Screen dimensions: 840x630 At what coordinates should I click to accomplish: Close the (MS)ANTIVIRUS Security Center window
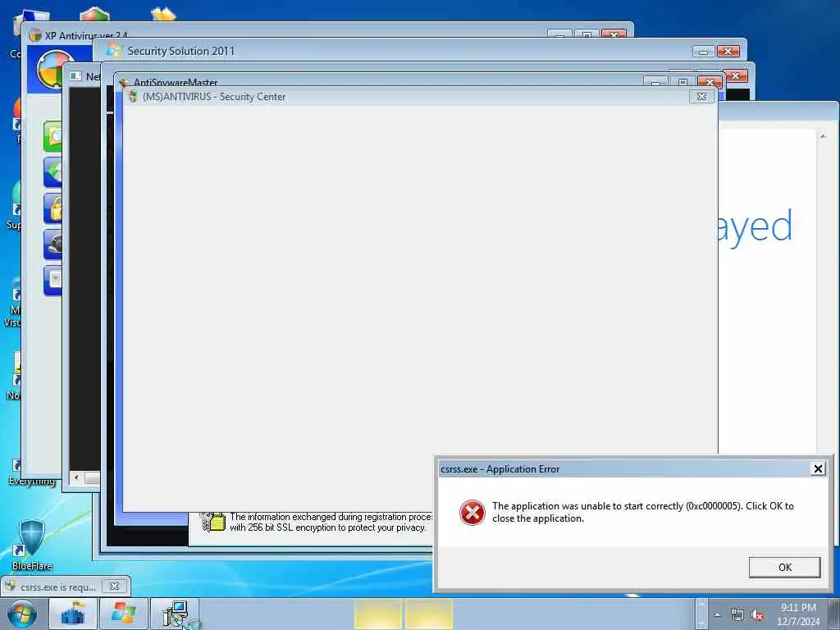coord(701,97)
